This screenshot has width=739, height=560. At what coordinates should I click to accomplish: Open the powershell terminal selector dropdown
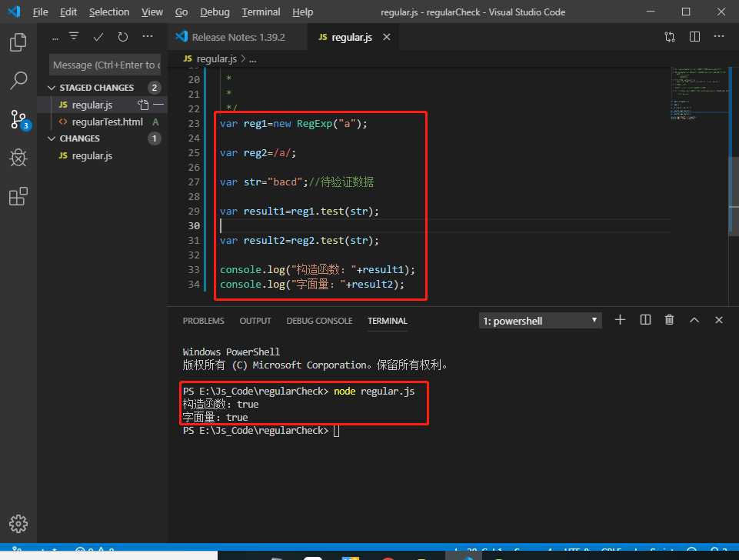540,321
